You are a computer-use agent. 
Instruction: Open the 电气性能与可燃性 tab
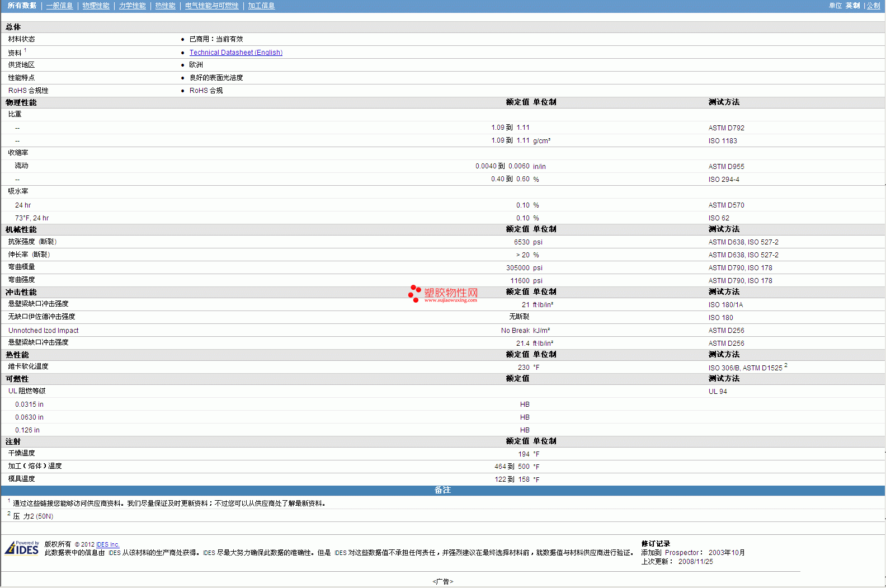211,6
